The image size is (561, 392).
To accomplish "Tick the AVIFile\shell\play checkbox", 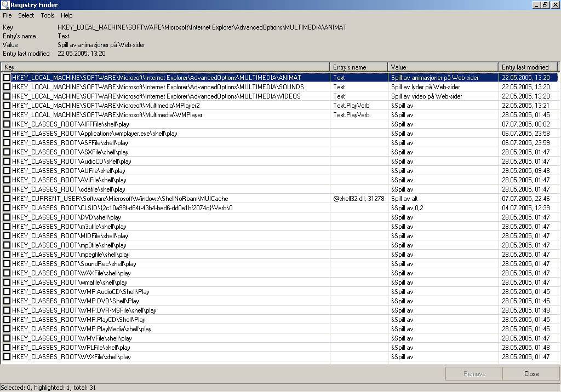I will 7,180.
